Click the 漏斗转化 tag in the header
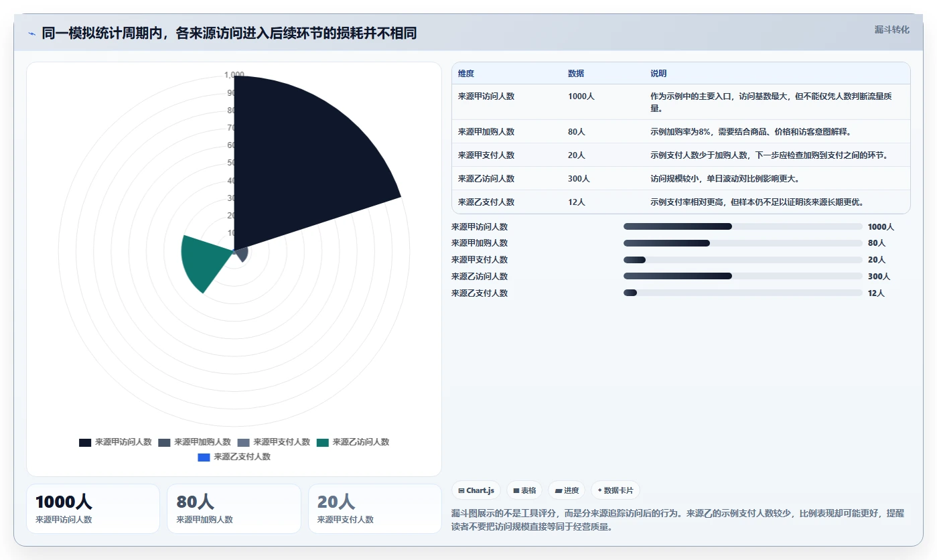Viewport: 937px width, 560px height. [x=891, y=29]
